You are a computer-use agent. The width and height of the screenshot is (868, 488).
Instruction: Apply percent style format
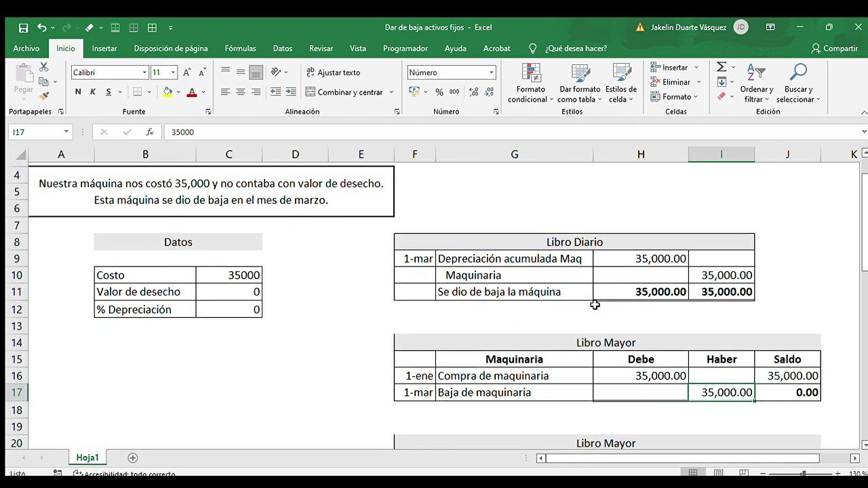pyautogui.click(x=439, y=92)
